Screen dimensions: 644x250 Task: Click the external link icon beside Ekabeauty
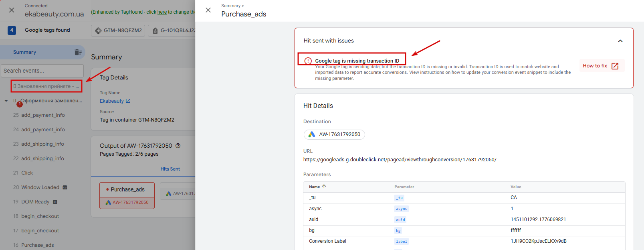128,101
